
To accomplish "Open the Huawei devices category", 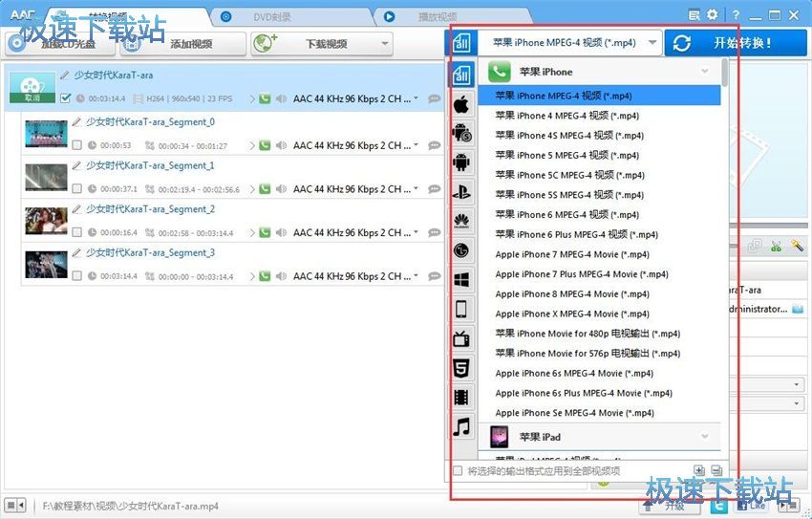I will click(x=461, y=222).
